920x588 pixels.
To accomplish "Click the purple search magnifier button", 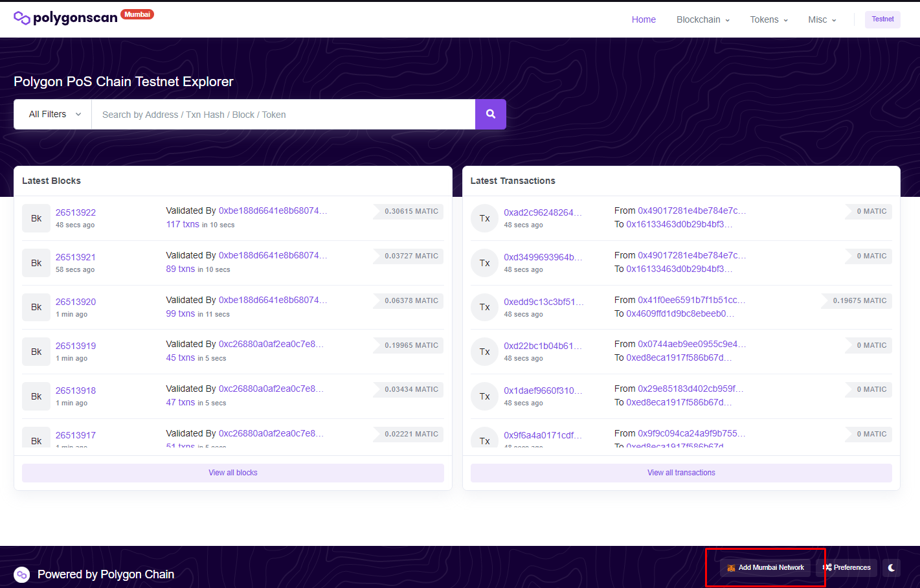I will point(491,114).
